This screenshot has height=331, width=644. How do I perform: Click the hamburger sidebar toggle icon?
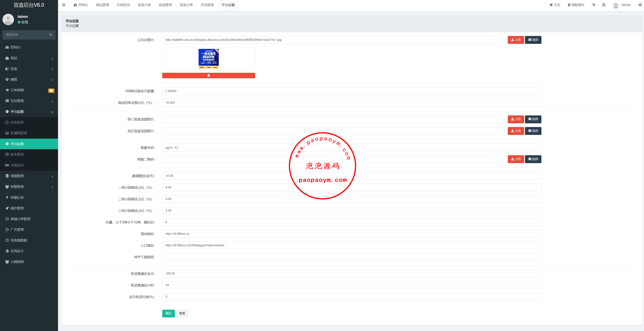64,5
